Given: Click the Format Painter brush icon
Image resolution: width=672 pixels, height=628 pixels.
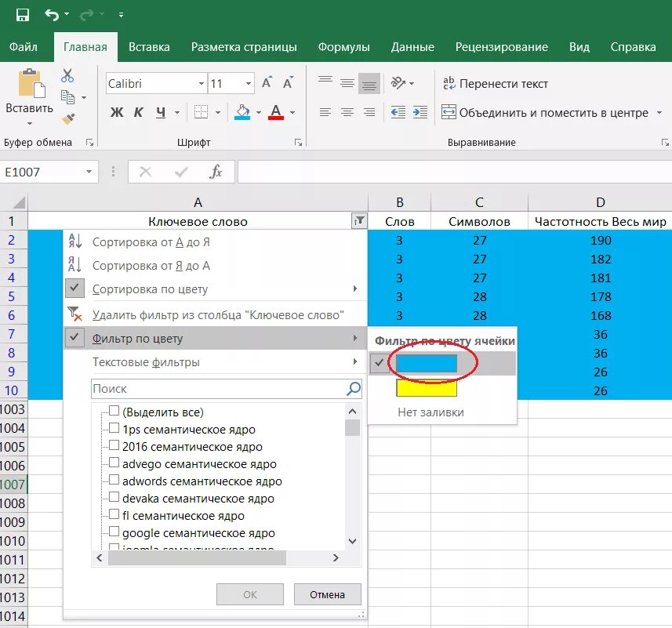Looking at the screenshot, I should (x=67, y=119).
